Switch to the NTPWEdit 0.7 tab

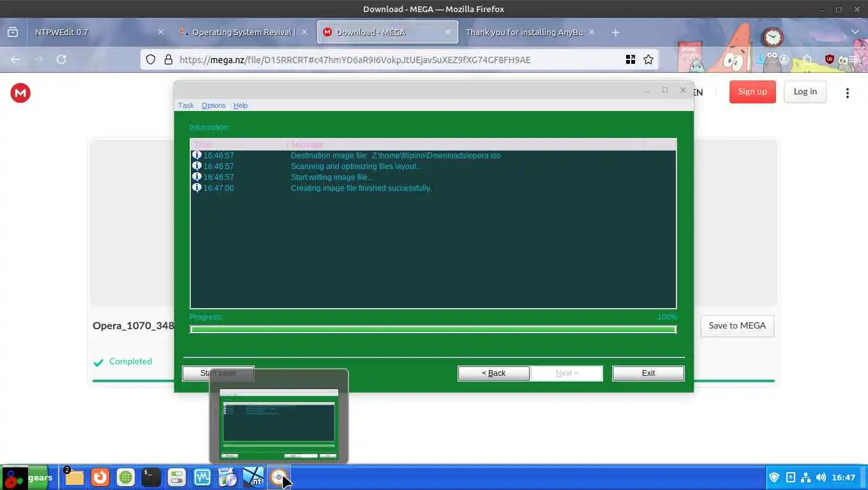coord(97,32)
